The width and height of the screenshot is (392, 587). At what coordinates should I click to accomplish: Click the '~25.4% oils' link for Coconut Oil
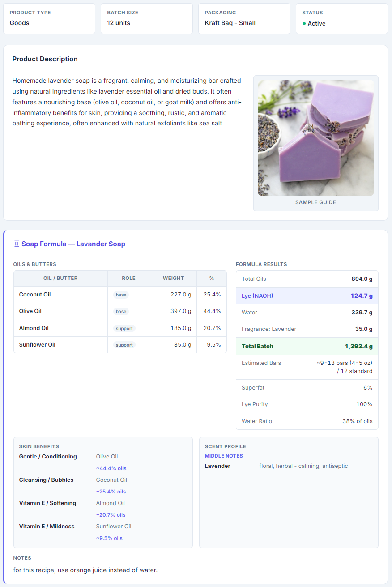[x=111, y=491]
